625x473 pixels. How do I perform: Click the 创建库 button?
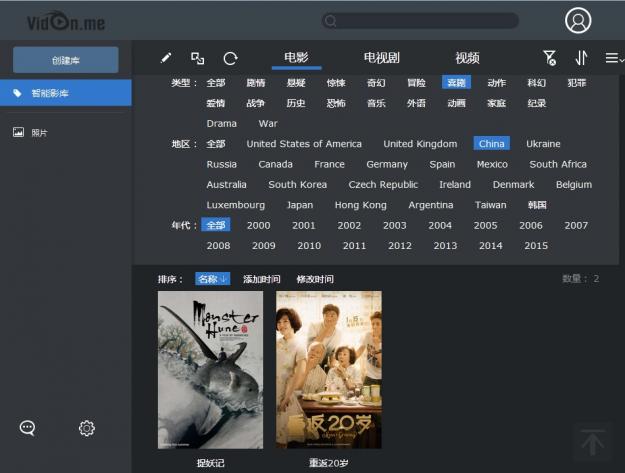[x=66, y=60]
